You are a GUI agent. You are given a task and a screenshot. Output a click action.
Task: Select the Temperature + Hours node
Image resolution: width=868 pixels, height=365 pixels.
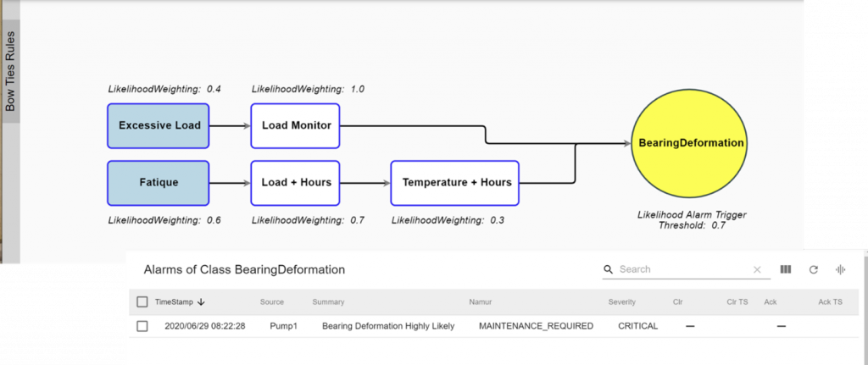(454, 183)
